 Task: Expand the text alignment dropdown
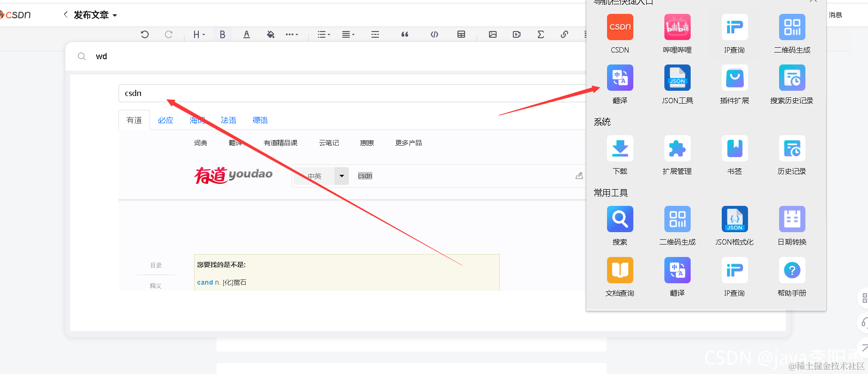pyautogui.click(x=348, y=34)
